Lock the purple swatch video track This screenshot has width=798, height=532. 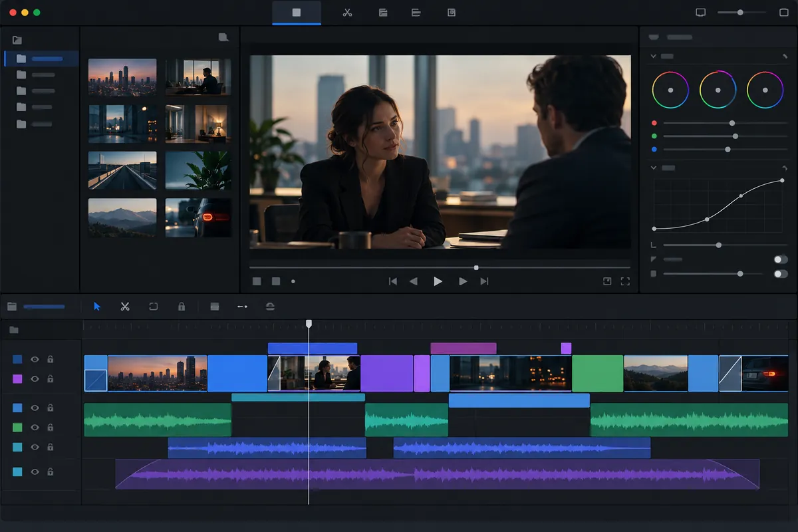click(50, 379)
